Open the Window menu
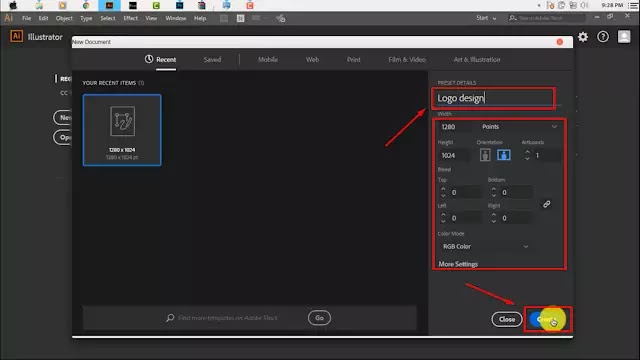Screen dimensions: 640x360 176,18
